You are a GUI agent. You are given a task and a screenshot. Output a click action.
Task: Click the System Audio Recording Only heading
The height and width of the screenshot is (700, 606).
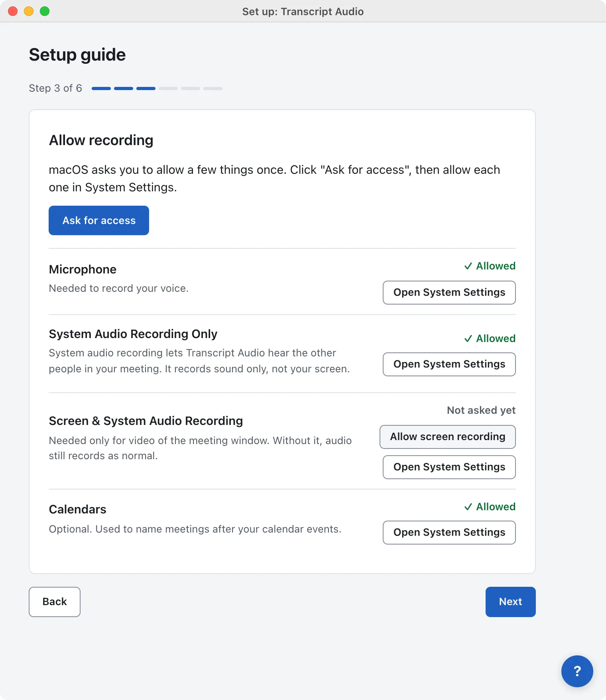133,334
